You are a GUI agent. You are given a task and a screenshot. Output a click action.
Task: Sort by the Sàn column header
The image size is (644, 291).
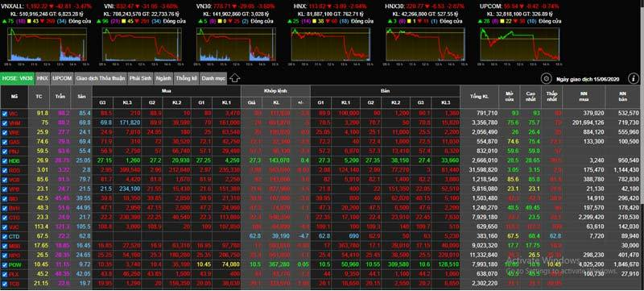[x=82, y=97]
